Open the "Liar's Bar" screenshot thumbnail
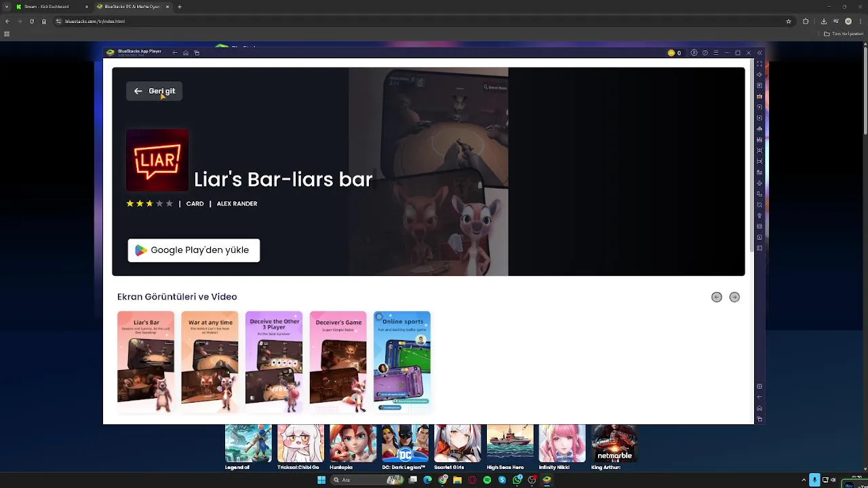Viewport: 868px width, 488px height. pyautogui.click(x=146, y=362)
